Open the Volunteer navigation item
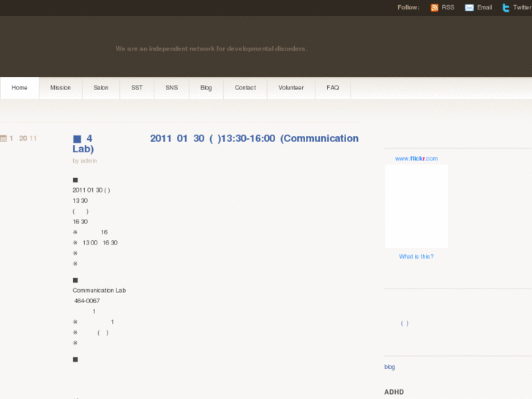The image size is (532, 399). point(291,88)
